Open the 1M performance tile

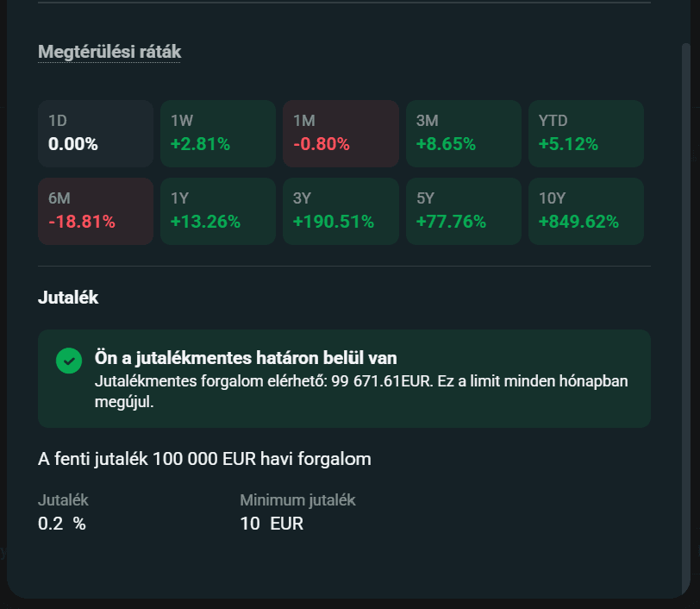341,133
